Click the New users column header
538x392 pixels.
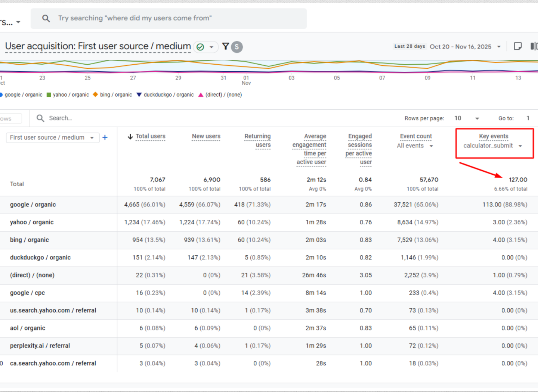point(206,136)
